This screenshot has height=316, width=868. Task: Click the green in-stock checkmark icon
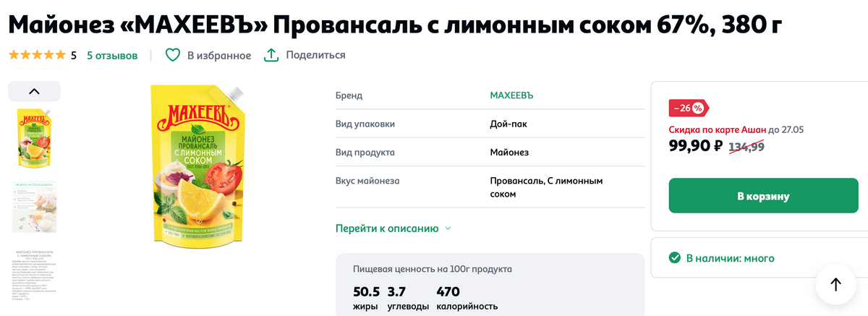675,258
